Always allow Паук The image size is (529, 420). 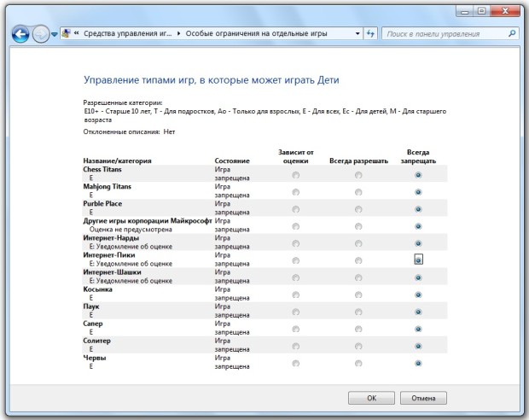tap(358, 312)
